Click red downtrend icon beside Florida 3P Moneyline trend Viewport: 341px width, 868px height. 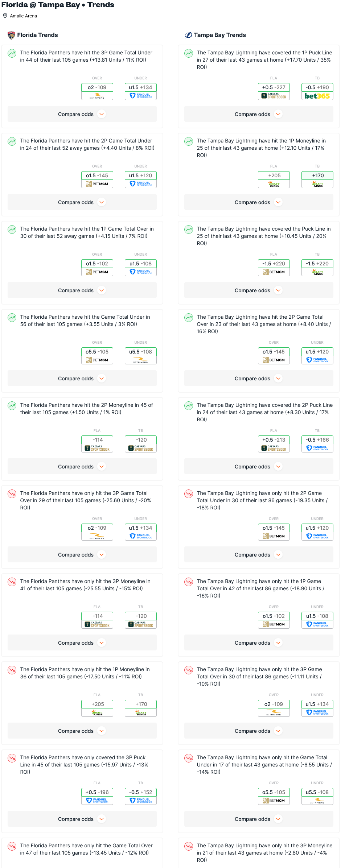pos(12,582)
